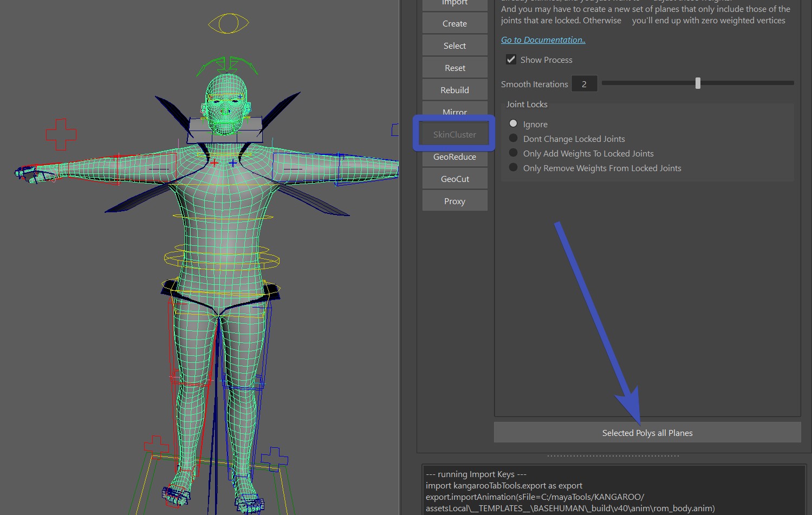812x515 pixels.
Task: Click the blue cross control by the foot
Action: click(274, 459)
